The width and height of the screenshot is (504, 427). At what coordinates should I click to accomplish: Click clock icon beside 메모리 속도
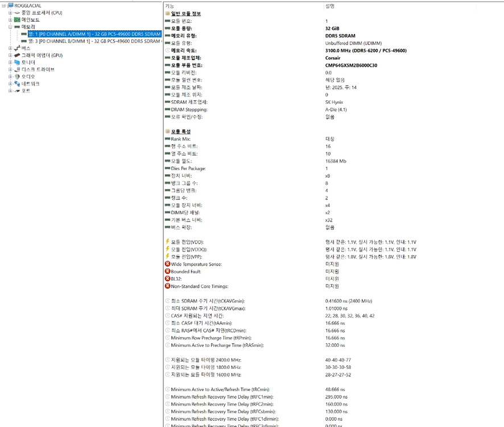pos(167,51)
